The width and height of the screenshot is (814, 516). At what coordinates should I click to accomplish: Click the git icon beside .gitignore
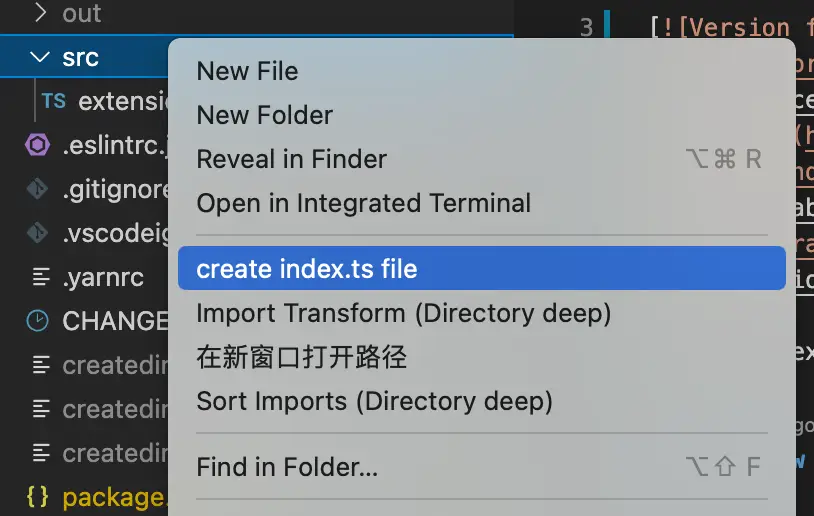[x=37, y=189]
